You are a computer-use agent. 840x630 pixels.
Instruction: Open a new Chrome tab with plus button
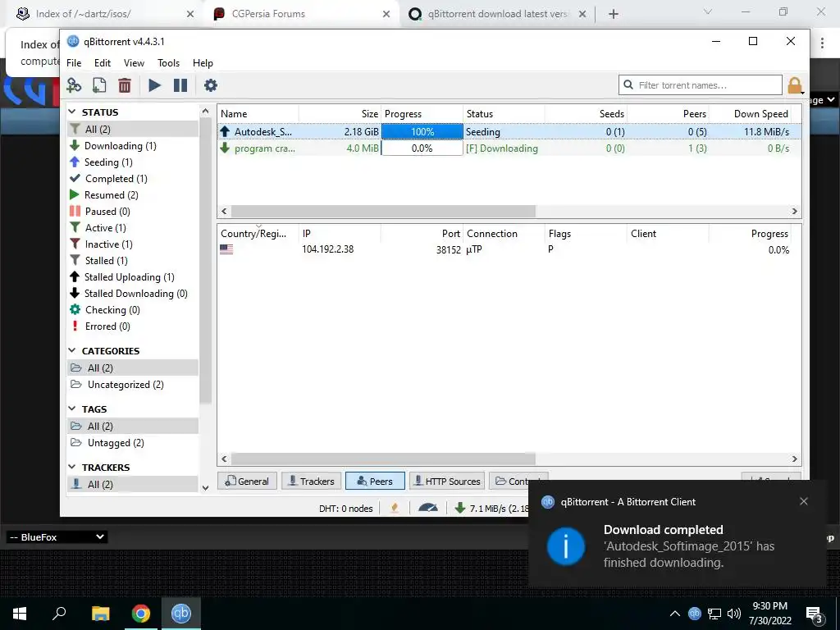(614, 14)
